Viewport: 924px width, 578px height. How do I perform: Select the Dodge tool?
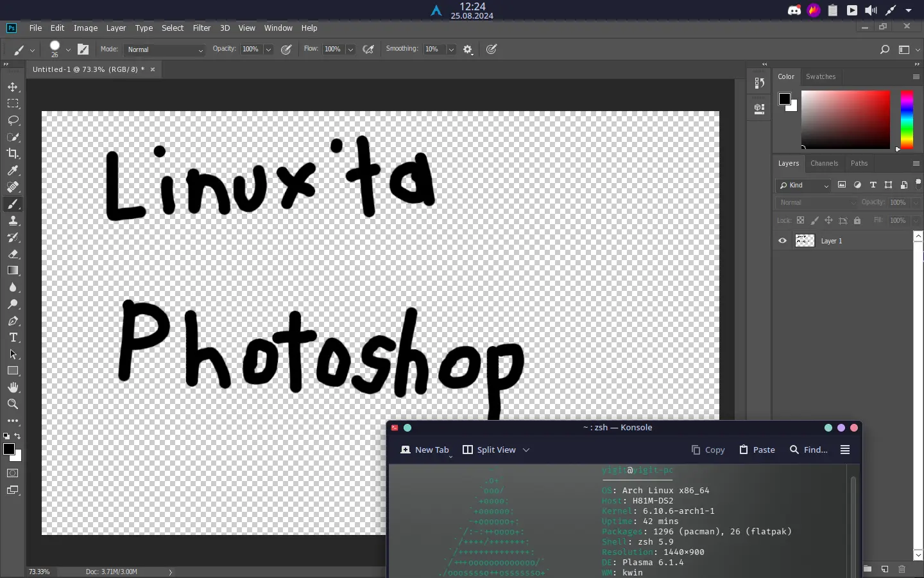(13, 304)
